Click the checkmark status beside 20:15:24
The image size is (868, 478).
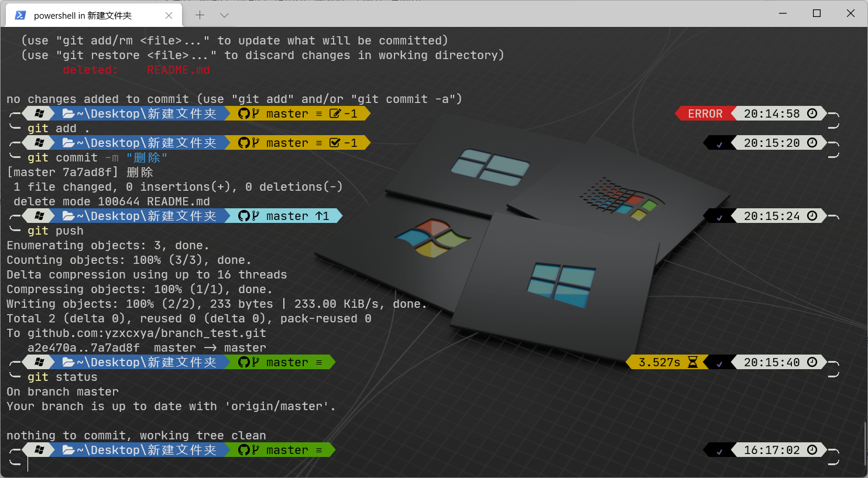point(719,217)
